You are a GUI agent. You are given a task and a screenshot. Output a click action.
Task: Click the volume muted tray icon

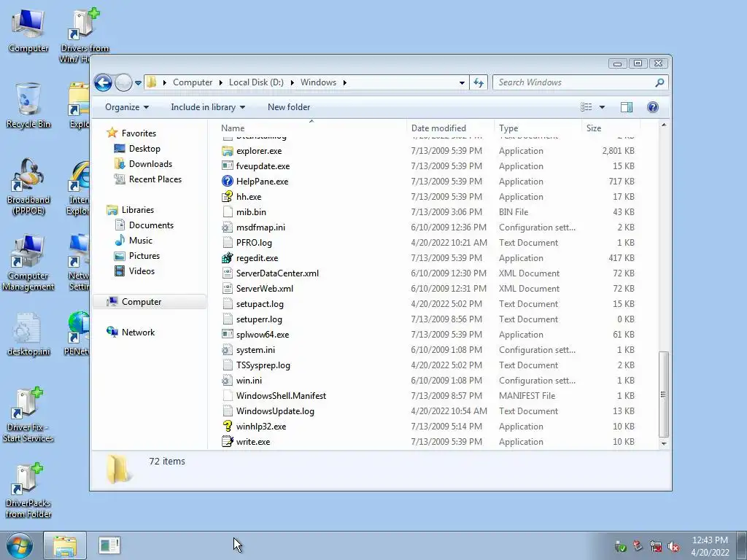(673, 547)
